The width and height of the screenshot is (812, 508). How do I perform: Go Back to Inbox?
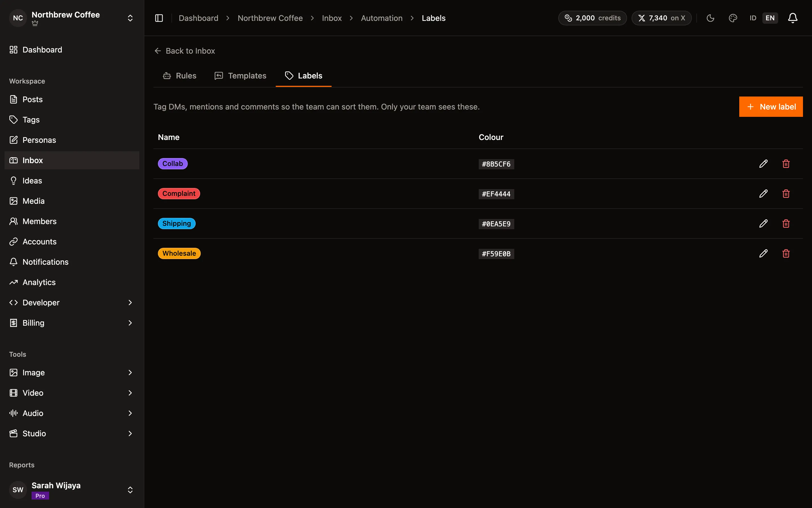185,51
